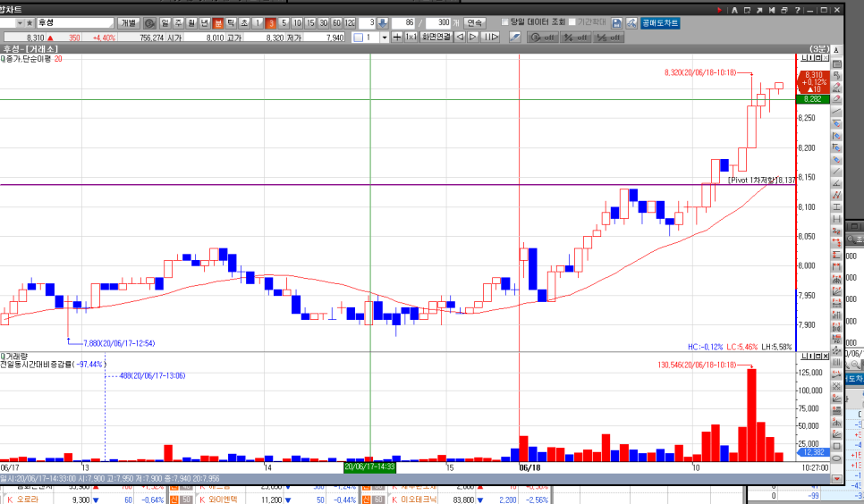Screen dimensions: 864x504
Task: Toggle the 기간확대 checkbox
Action: click(572, 22)
